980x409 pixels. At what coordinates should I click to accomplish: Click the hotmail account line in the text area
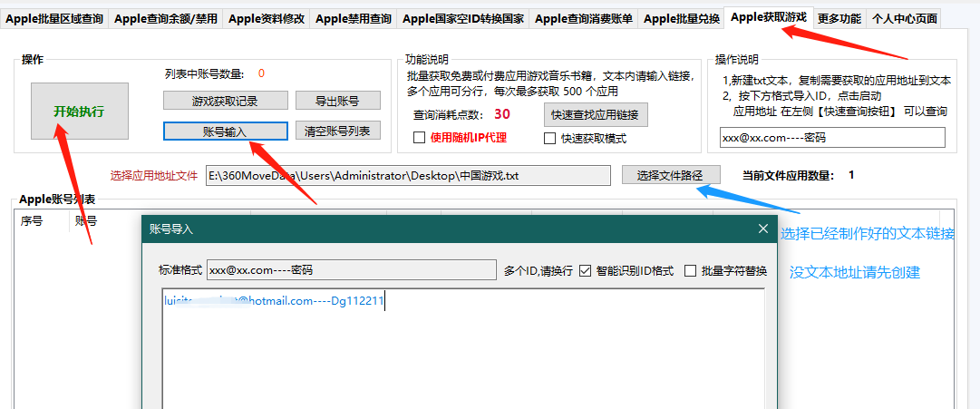coord(274,301)
